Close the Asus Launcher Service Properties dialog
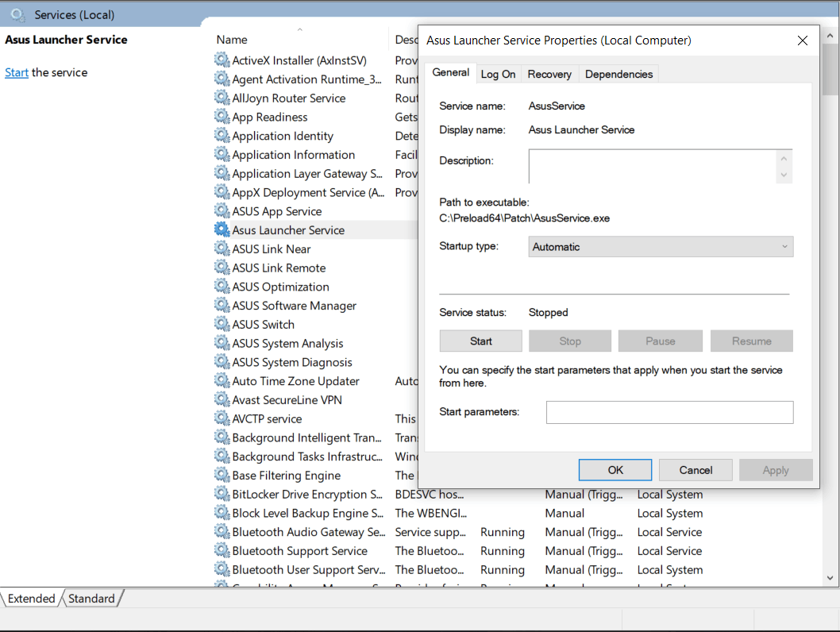 (x=802, y=40)
